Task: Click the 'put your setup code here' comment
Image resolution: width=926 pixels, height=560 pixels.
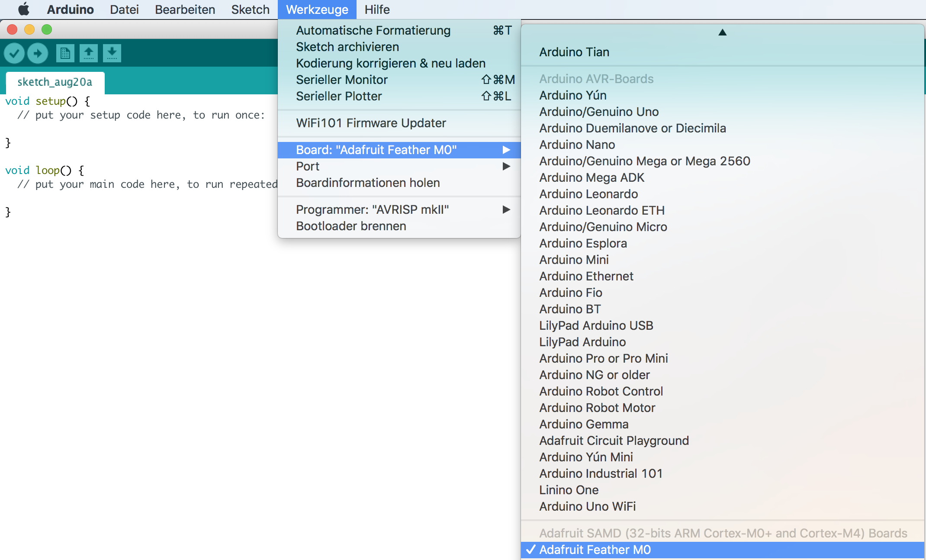Action: coord(141,115)
